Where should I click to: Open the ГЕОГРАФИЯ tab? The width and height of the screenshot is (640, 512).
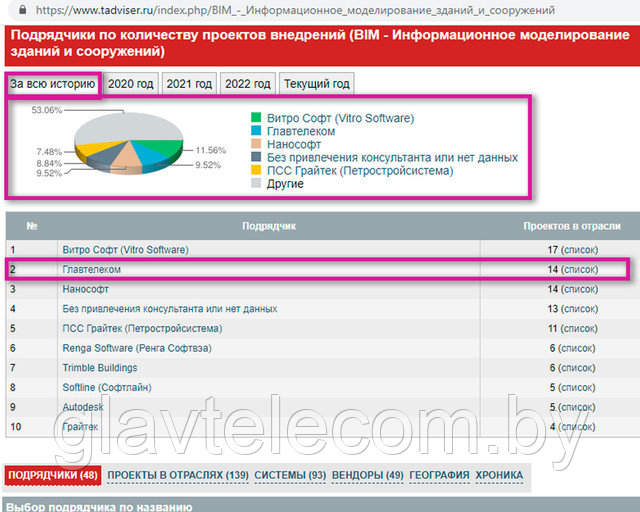(x=439, y=475)
